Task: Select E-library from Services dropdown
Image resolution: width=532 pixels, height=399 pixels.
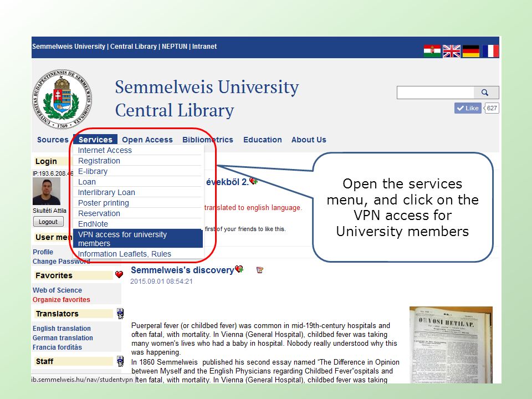Action: [x=138, y=171]
